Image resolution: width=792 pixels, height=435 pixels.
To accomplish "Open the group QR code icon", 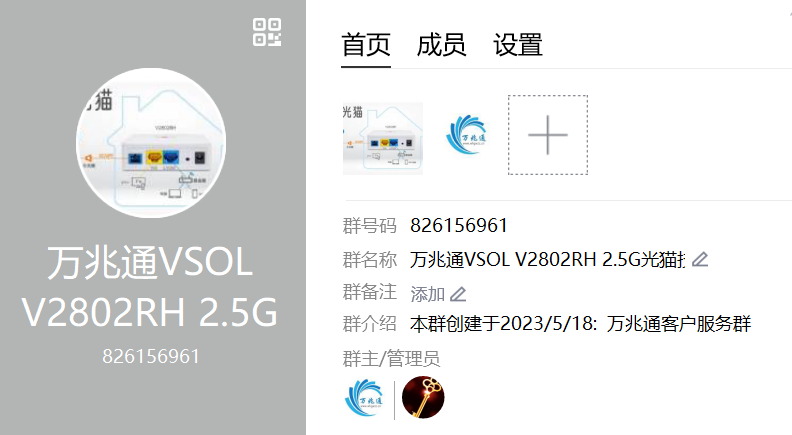I will pyautogui.click(x=267, y=32).
